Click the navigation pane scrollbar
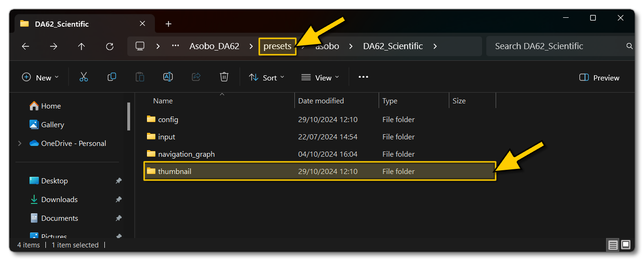 click(129, 116)
